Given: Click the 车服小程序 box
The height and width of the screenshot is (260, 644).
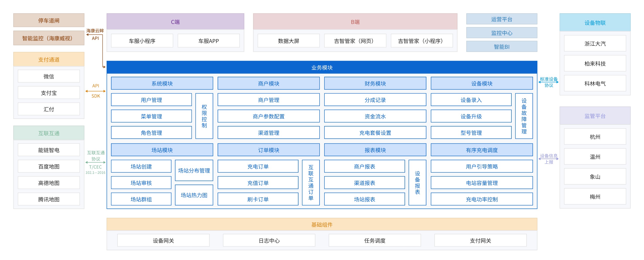Looking at the screenshot, I should tap(142, 41).
